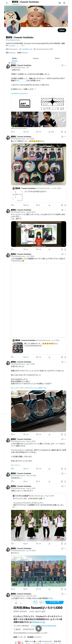The width and height of the screenshot is (72, 644).
Task: Open the pinned post's three-dot more menu
Action: point(65,65)
